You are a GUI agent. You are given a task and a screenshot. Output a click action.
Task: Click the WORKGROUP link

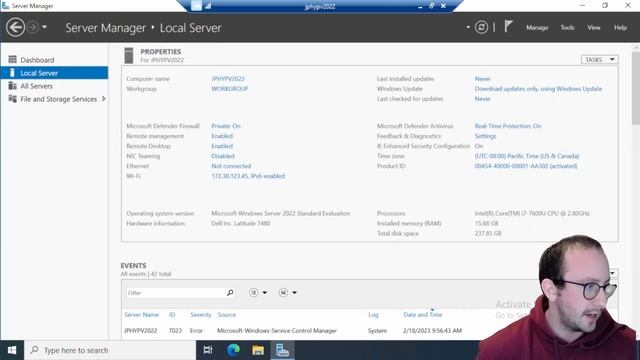229,89
